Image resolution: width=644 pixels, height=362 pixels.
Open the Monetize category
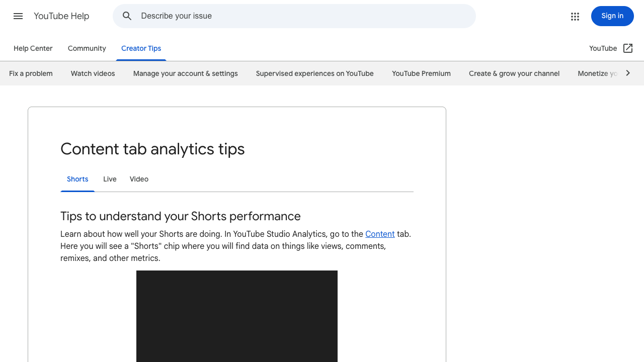(x=598, y=73)
